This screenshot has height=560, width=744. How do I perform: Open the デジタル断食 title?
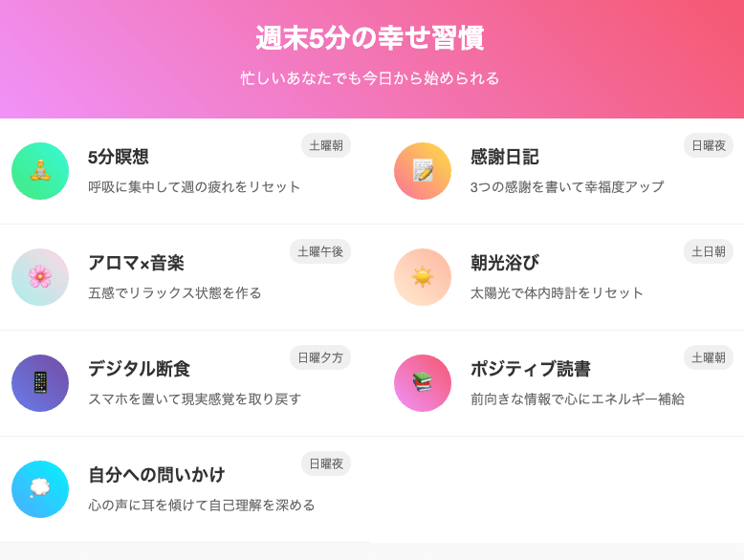(139, 369)
